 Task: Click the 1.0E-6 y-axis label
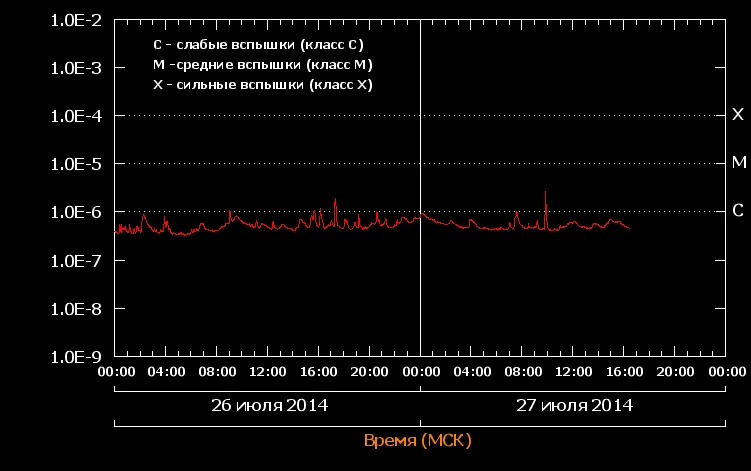[x=76, y=212]
